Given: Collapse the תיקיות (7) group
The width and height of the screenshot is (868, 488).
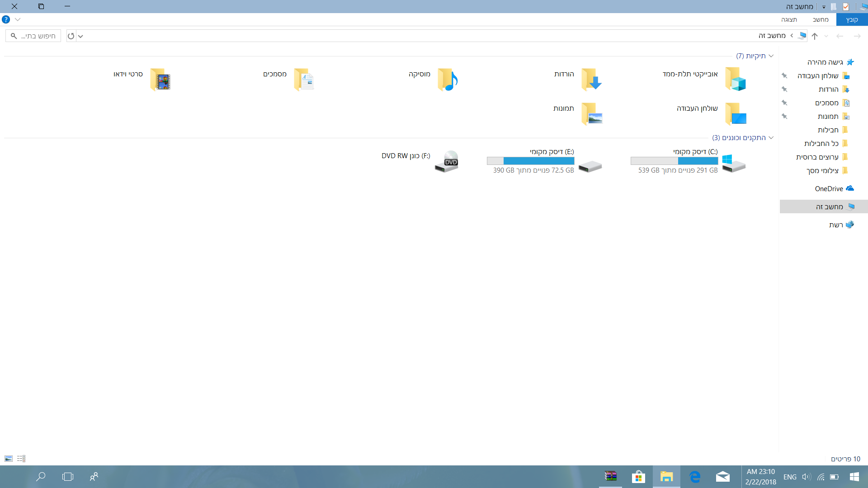Looking at the screenshot, I should (771, 56).
